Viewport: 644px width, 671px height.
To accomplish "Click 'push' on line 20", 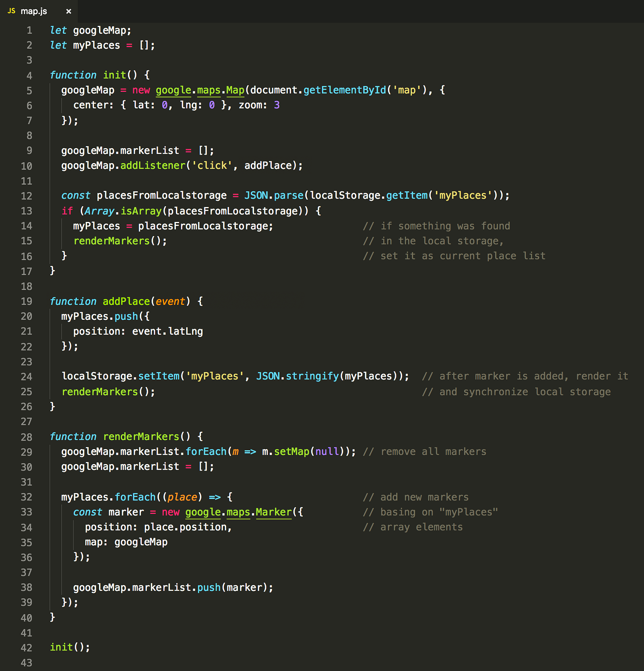I will click(x=126, y=317).
